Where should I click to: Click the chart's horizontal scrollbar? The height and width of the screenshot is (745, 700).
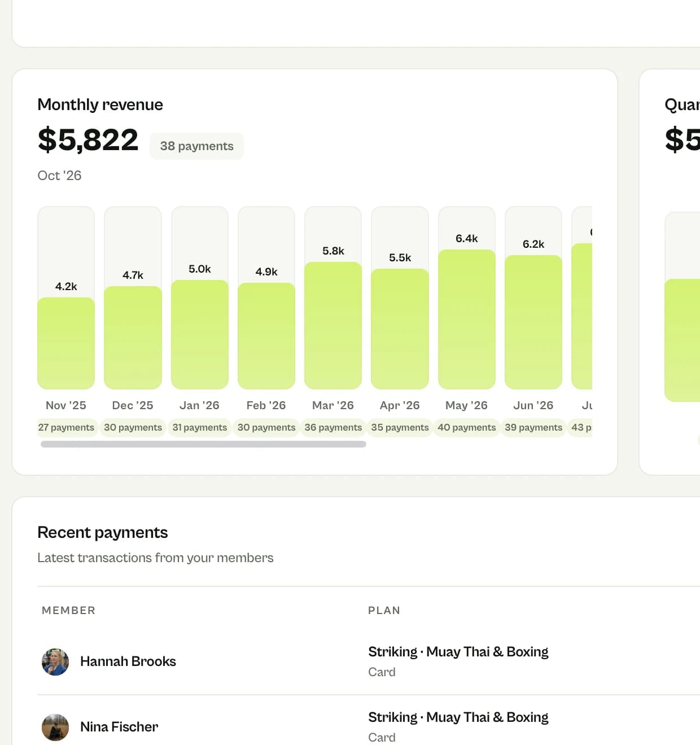pos(203,444)
